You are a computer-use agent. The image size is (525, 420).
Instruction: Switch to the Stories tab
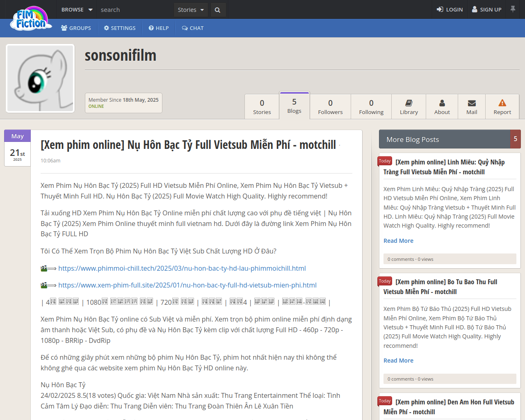point(262,107)
